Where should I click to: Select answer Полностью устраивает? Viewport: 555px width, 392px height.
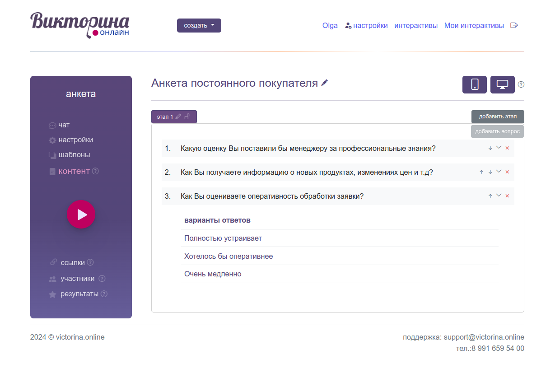(x=223, y=238)
